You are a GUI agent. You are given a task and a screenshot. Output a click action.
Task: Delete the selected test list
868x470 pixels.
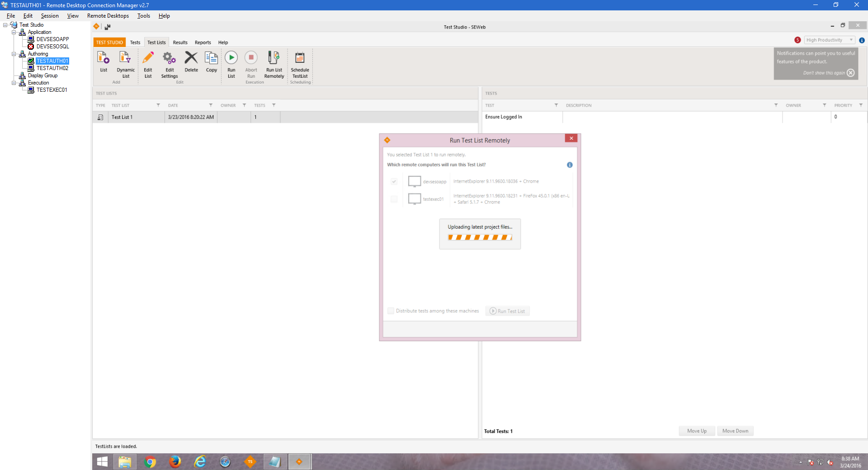(191, 58)
